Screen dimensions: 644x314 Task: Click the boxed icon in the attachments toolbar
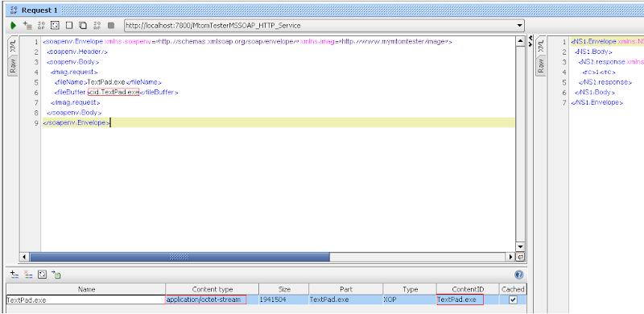[42, 275]
